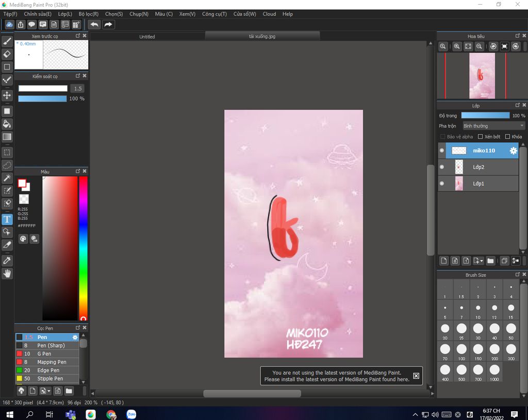Hide the miko110 layer
528x420 pixels.
pyautogui.click(x=442, y=150)
